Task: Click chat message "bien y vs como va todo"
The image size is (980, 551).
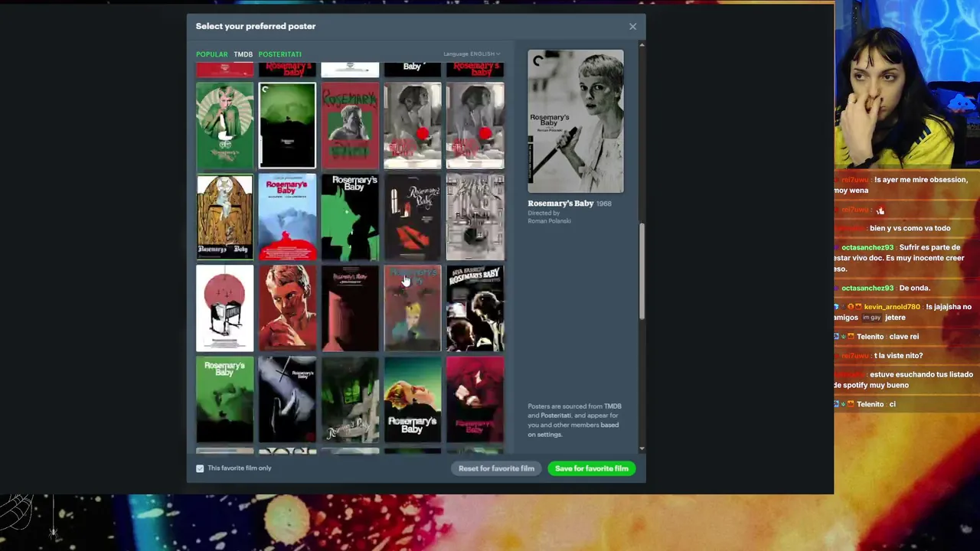Action: (x=910, y=229)
